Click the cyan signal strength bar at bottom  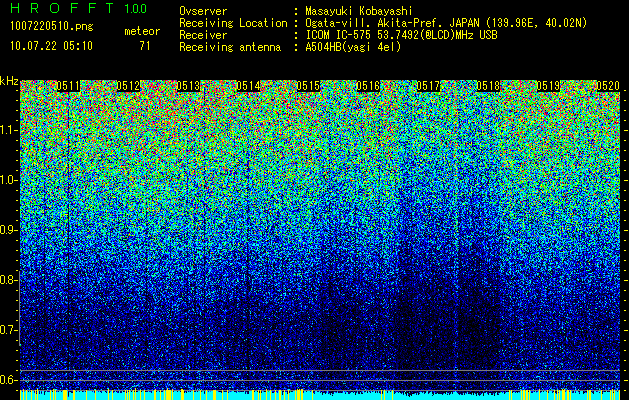320,396
